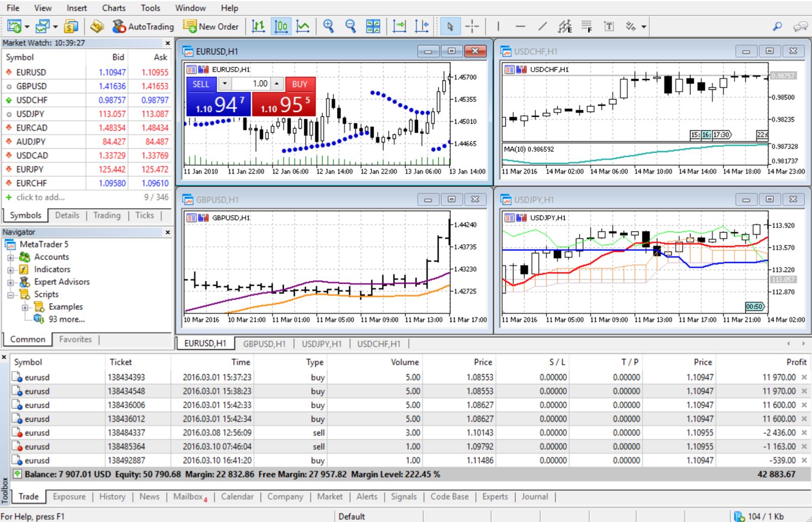This screenshot has width=812, height=522.
Task: Switch the chart to line chart mode
Action: click(303, 26)
